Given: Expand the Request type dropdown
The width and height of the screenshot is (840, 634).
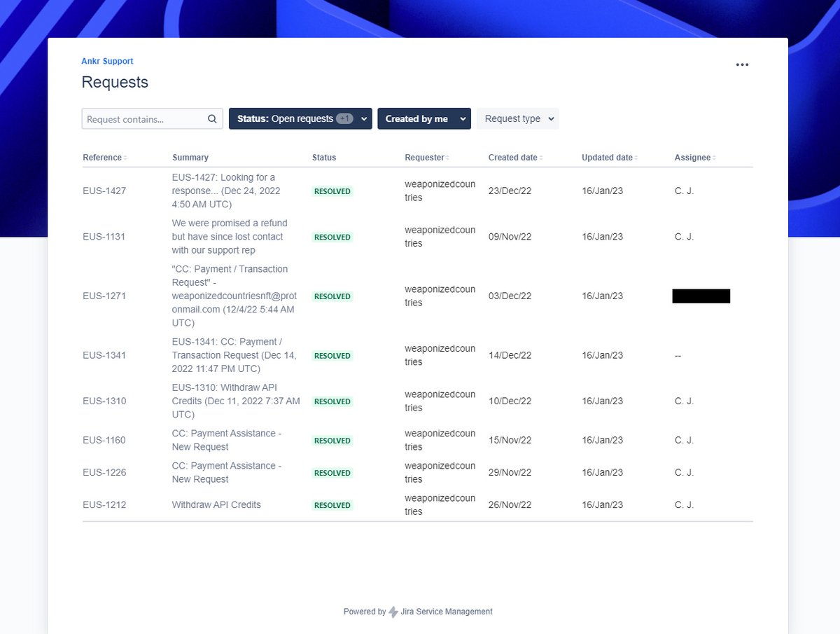Looking at the screenshot, I should coord(518,119).
